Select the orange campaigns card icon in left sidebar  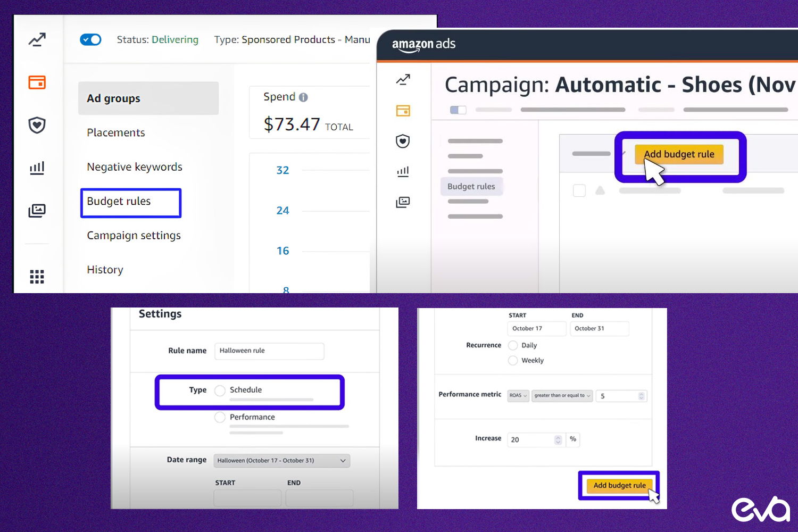(37, 82)
